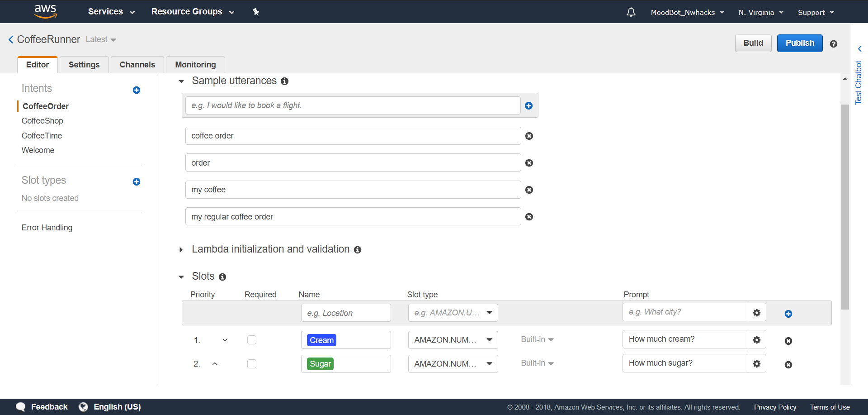The width and height of the screenshot is (868, 415).
Task: Click the AWS logo
Action: click(x=46, y=11)
